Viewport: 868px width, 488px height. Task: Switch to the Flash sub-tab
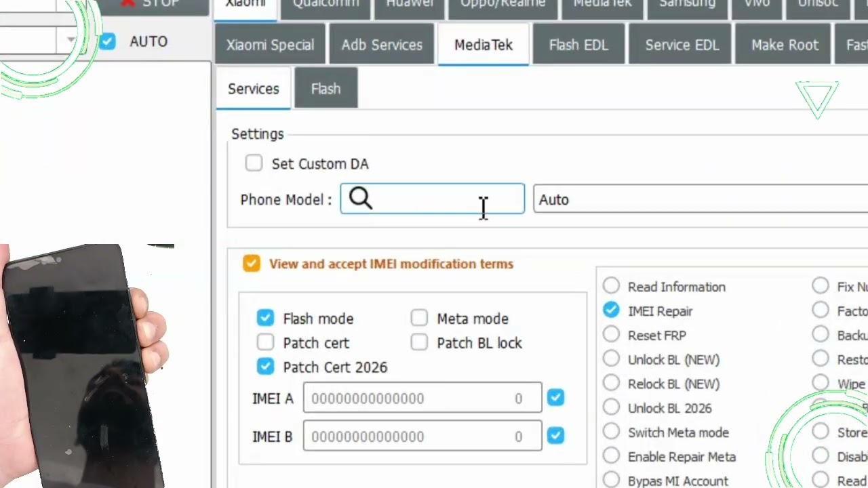[x=325, y=89]
